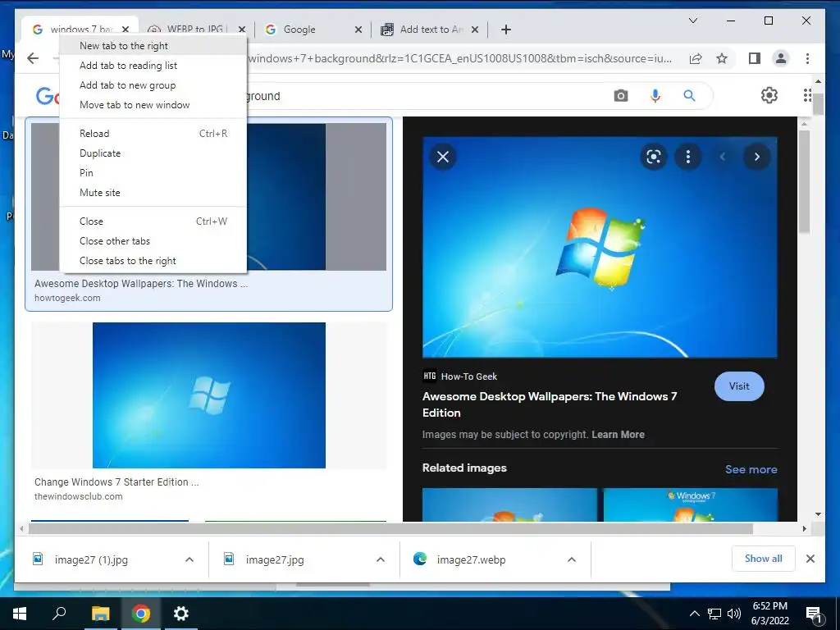This screenshot has width=840, height=630.
Task: Open the tab search dropdown chevron
Action: (x=692, y=21)
